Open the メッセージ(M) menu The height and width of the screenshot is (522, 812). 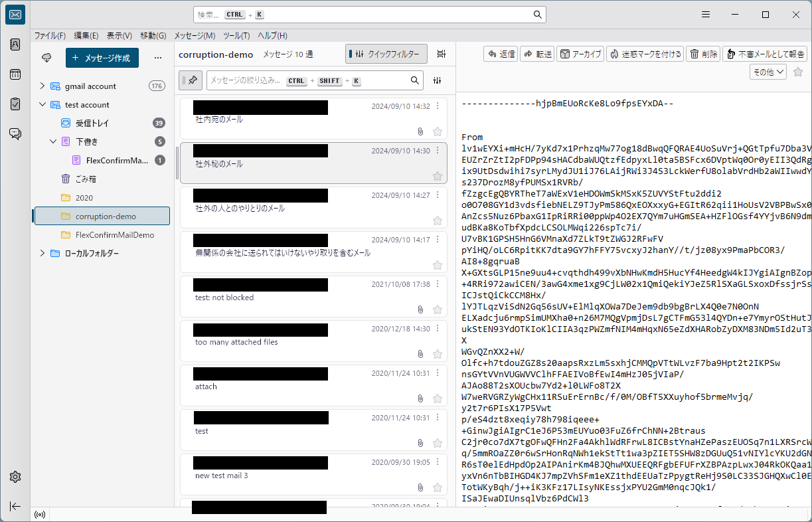[195, 36]
